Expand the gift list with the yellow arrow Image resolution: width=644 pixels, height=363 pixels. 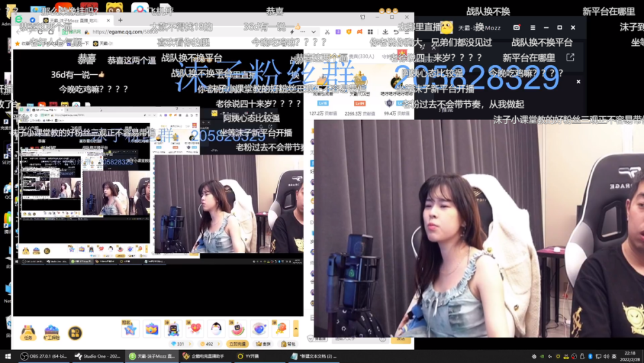(296, 329)
